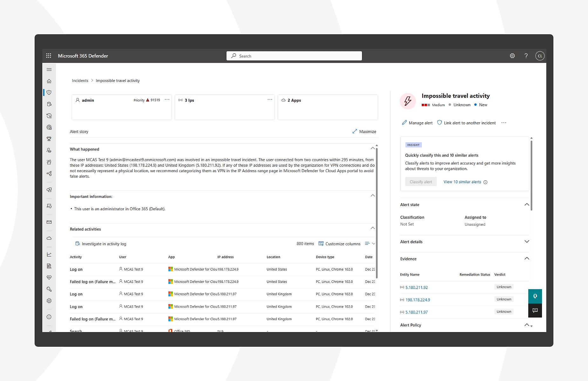Screen dimensions: 588x381
Task: Toggle the hamburger navigation menu
Action: [49, 70]
